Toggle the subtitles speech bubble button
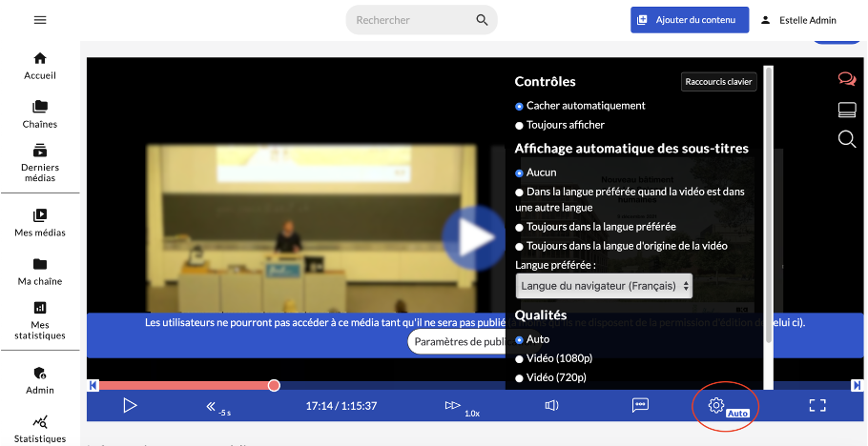This screenshot has height=446, width=868. click(x=640, y=405)
